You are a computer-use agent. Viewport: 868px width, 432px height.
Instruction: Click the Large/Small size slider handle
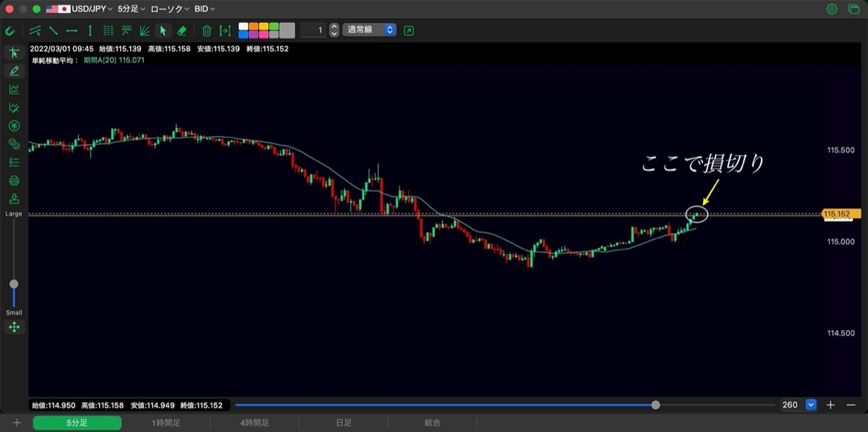point(14,284)
